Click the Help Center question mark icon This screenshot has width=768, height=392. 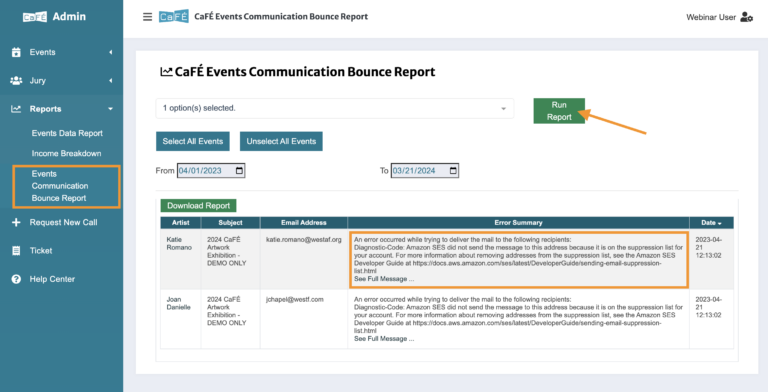point(16,279)
